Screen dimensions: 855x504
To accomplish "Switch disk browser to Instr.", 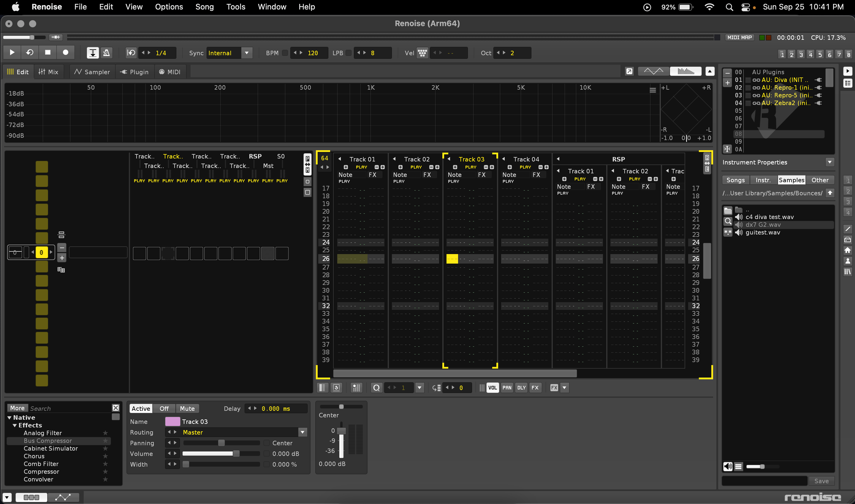I will pos(763,180).
